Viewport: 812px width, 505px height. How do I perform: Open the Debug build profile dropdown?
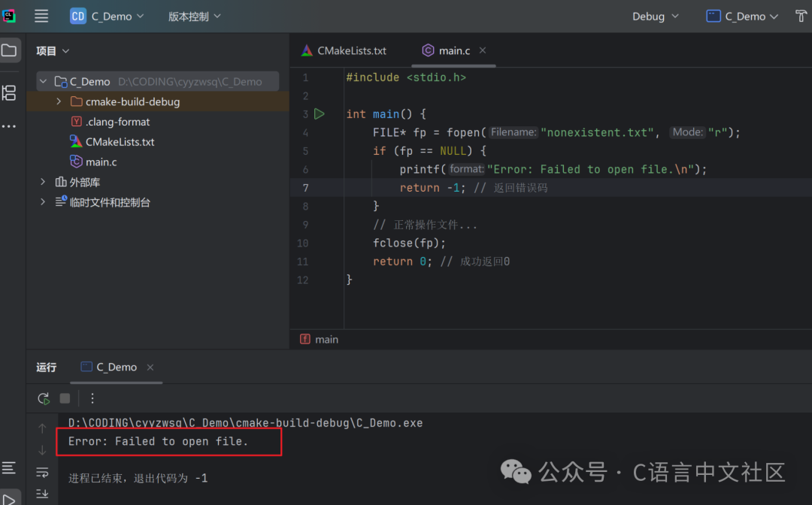(x=655, y=17)
